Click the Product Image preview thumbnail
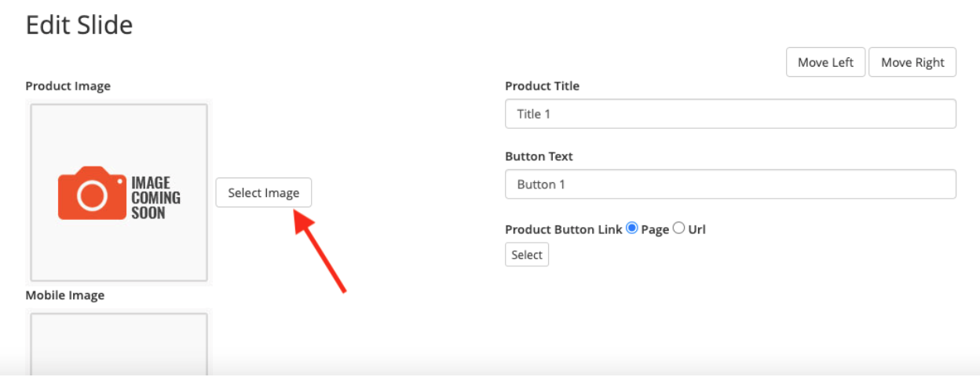 pyautogui.click(x=119, y=192)
